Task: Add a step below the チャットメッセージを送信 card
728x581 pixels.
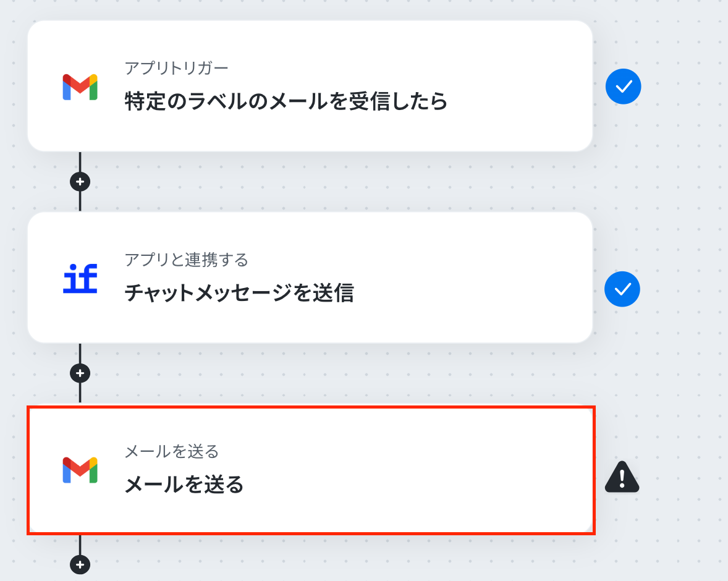Action: pyautogui.click(x=80, y=373)
